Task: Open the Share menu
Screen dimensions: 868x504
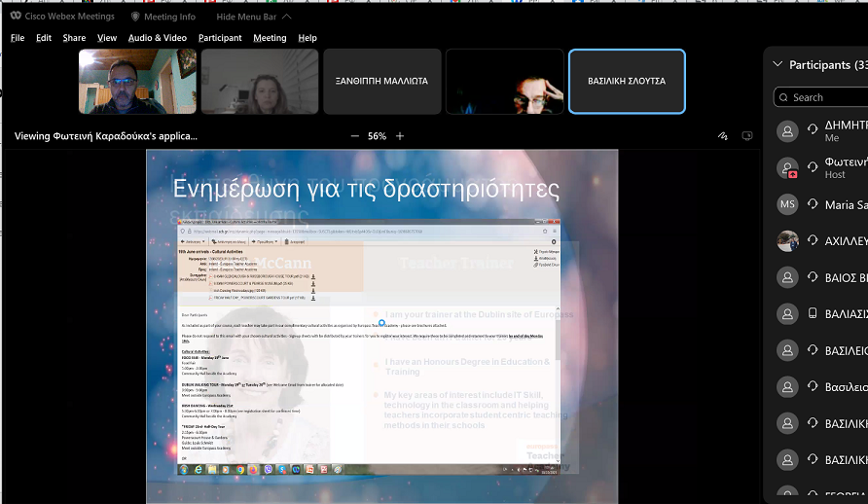Action: [x=74, y=38]
